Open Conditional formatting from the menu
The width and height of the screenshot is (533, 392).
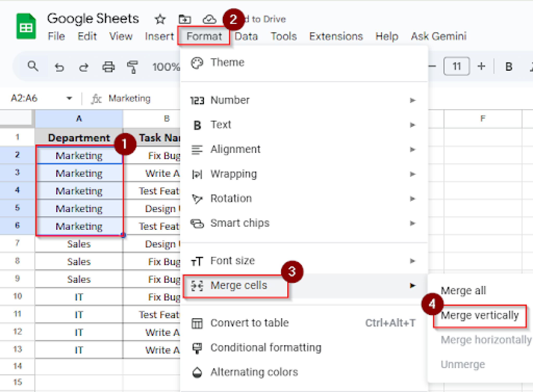click(265, 347)
